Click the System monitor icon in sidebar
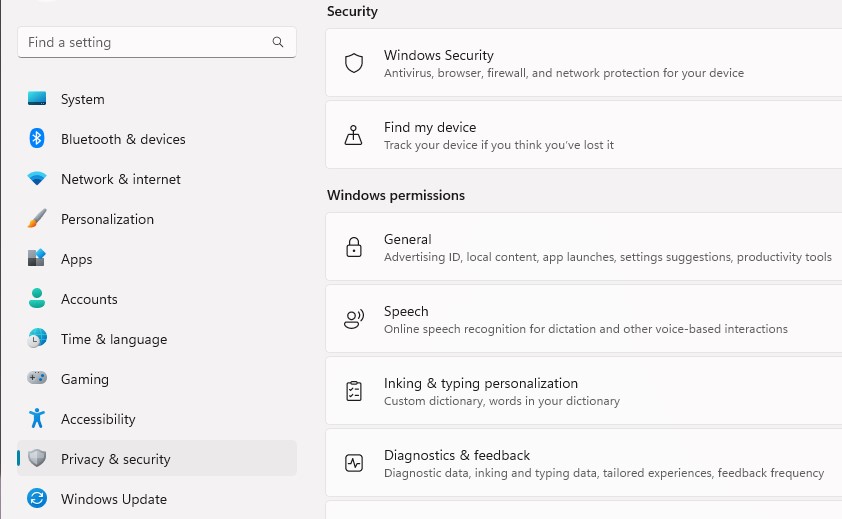Viewport: 842px width, 519px height. [37, 99]
